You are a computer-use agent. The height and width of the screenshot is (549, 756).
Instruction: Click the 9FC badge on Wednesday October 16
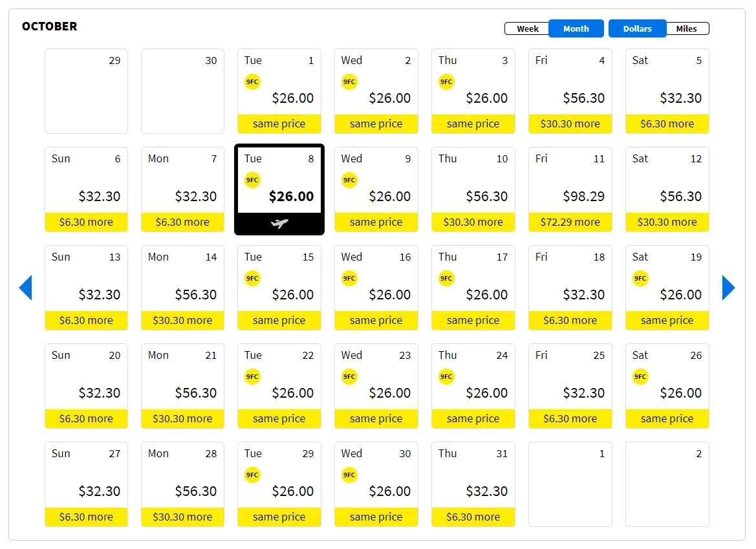click(x=349, y=279)
